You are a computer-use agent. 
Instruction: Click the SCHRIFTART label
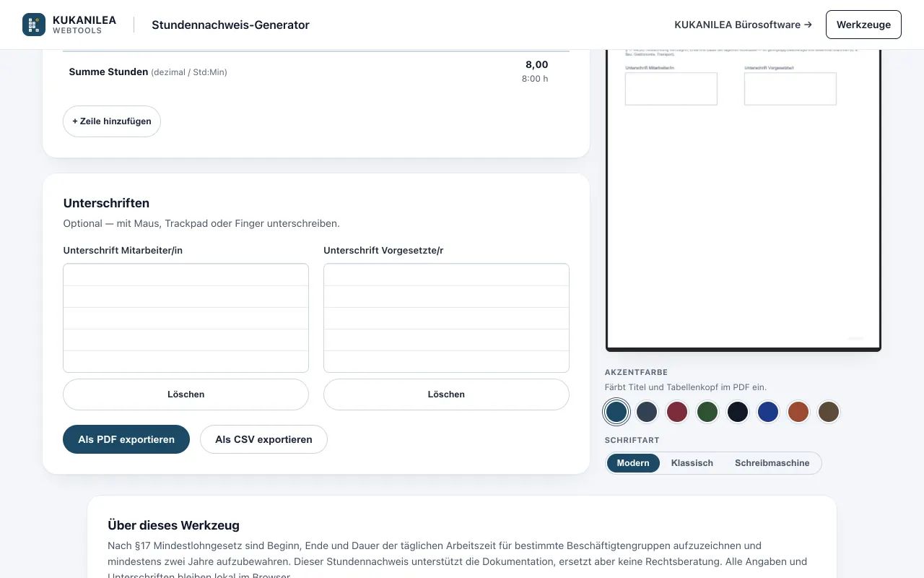point(632,440)
